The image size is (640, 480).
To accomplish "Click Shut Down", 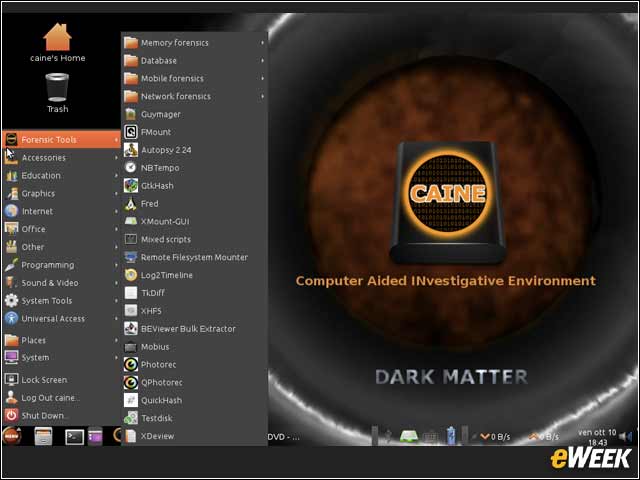I will pos(62,416).
